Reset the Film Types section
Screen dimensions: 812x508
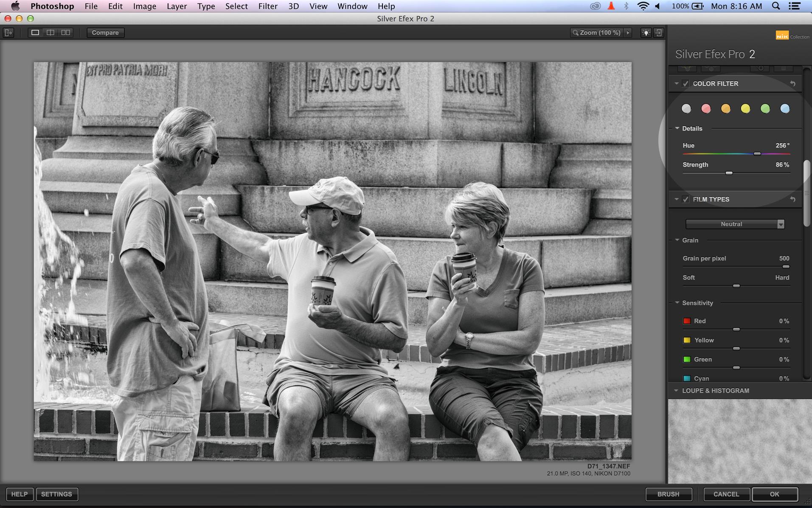(x=792, y=199)
